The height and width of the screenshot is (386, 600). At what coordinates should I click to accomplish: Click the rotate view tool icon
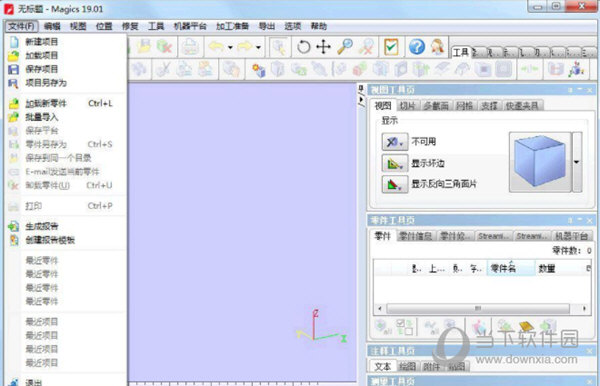[303, 47]
